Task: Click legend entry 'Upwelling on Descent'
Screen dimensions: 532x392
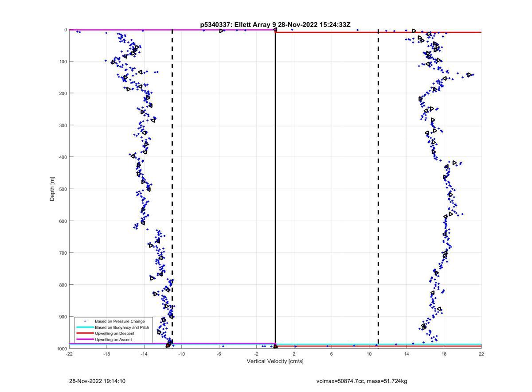Action: click(114, 334)
